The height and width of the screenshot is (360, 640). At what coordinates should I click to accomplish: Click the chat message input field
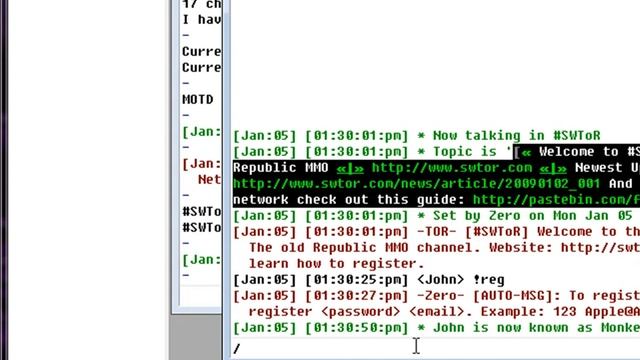pyautogui.click(x=435, y=348)
